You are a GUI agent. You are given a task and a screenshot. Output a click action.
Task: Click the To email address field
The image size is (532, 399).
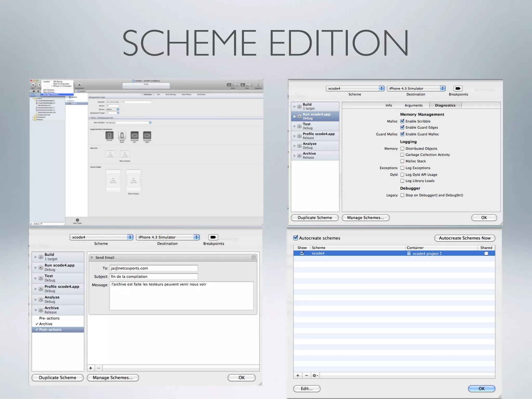[154, 268]
